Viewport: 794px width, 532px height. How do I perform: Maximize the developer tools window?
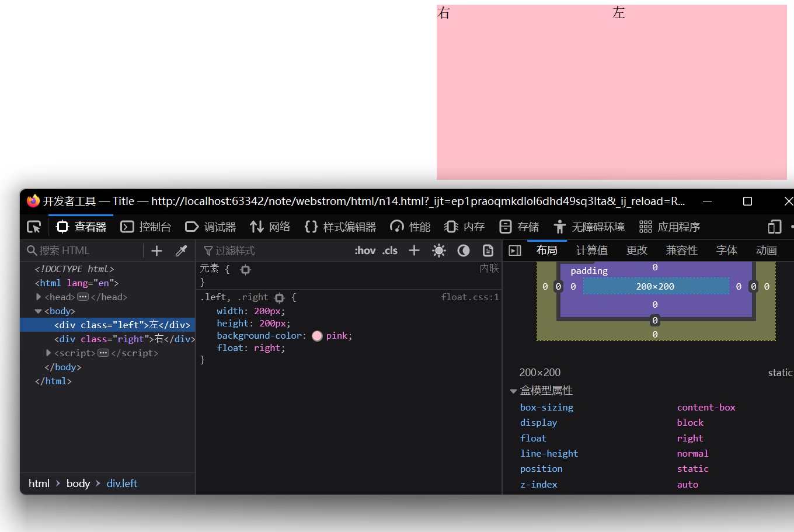click(x=747, y=201)
